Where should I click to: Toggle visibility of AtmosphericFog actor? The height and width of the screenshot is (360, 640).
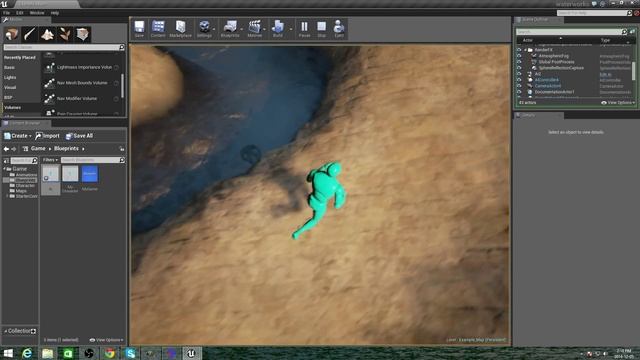click(519, 56)
